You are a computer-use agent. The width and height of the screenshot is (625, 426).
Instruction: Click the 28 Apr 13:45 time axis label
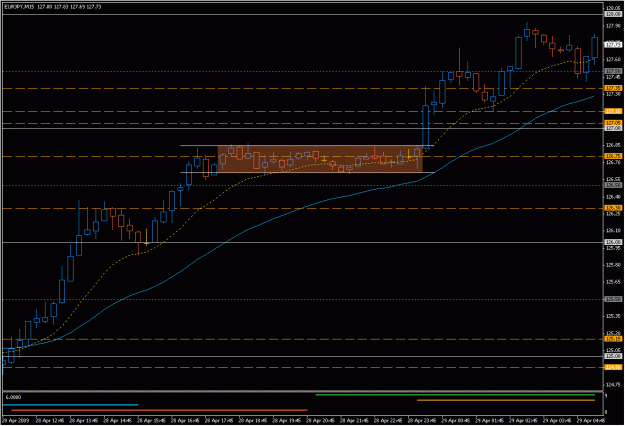tap(84, 420)
